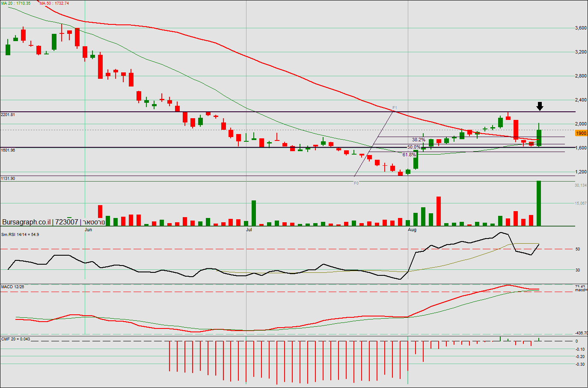Select the 50.0% Fibonacci level label
This screenshot has height=388, width=588.
(414, 147)
